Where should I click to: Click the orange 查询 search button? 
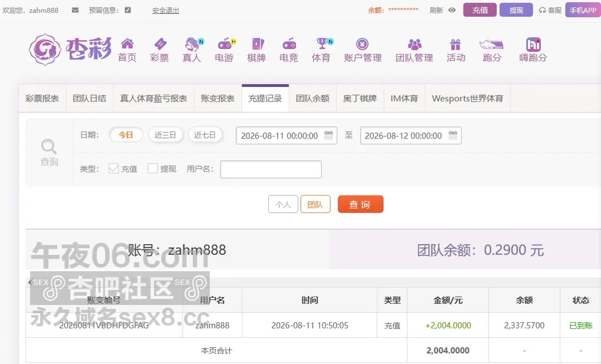pyautogui.click(x=360, y=204)
